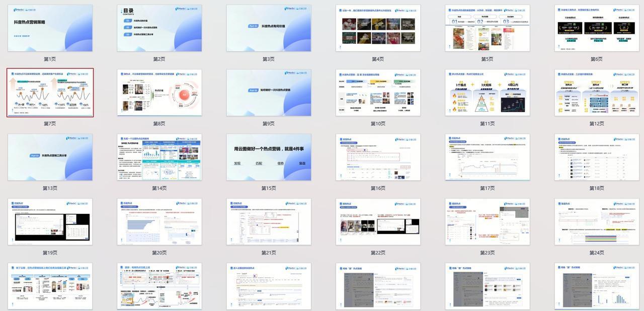
Task: Open slide thumbnail 第20页
Action: coord(159,222)
